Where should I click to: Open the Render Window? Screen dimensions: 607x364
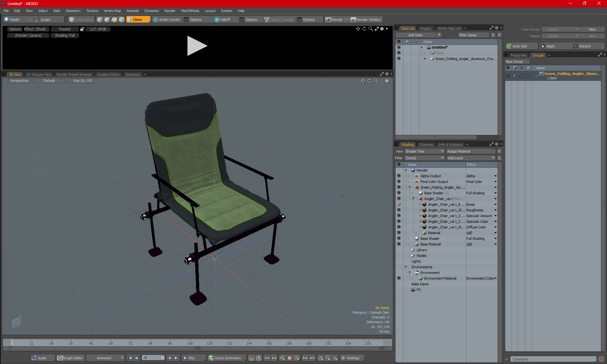(x=366, y=20)
